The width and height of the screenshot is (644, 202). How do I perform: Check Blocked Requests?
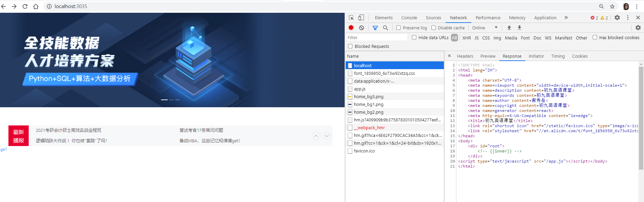(350, 46)
